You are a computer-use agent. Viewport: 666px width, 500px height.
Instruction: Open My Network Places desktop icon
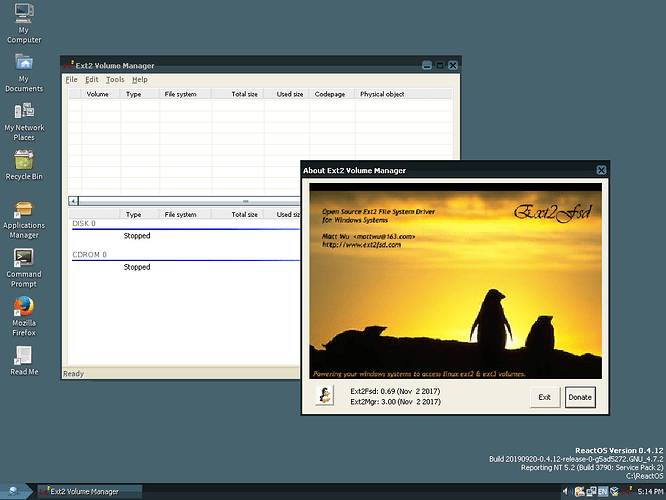click(24, 121)
